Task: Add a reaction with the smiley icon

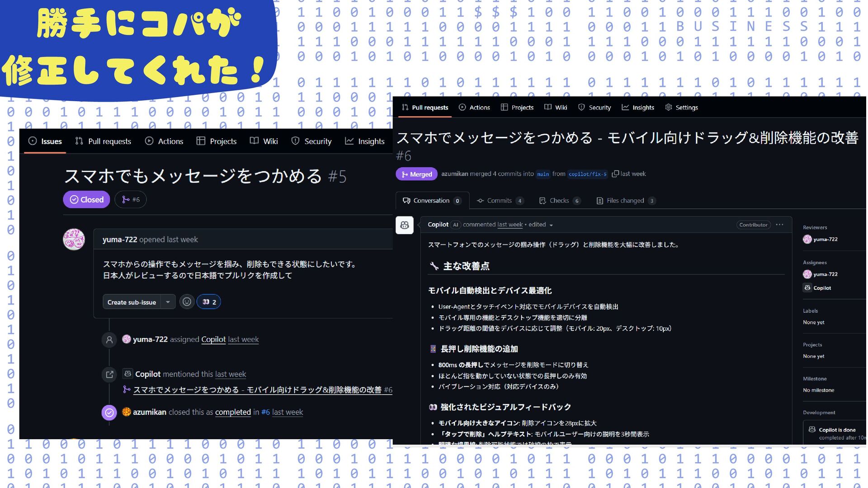Action: click(187, 302)
